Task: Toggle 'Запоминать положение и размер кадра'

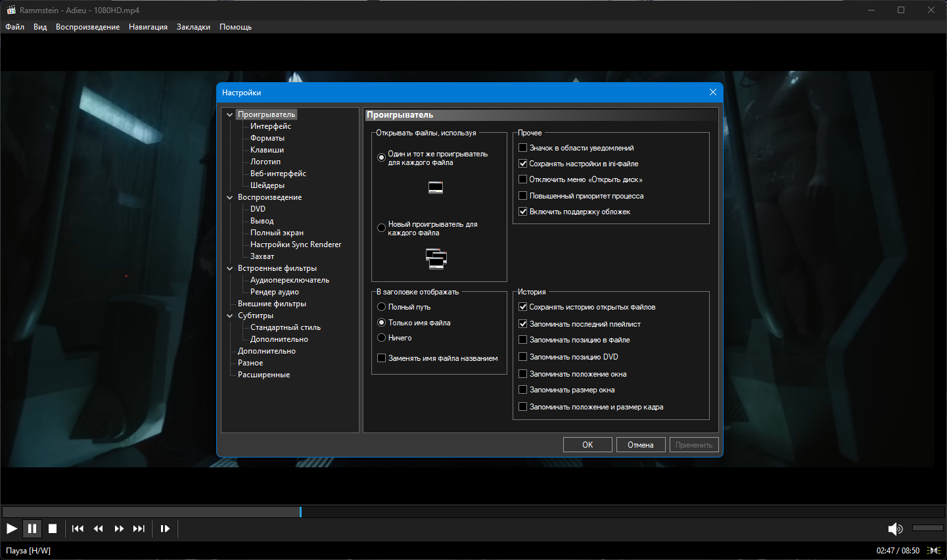Action: (523, 407)
